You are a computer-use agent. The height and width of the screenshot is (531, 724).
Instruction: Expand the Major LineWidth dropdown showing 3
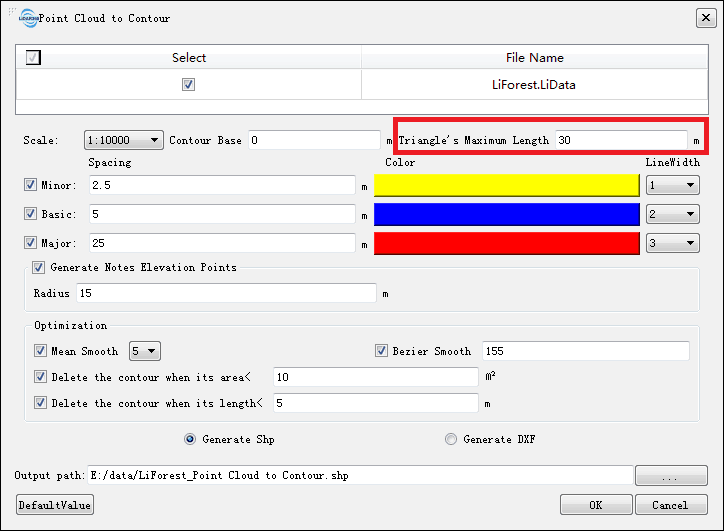pos(672,243)
